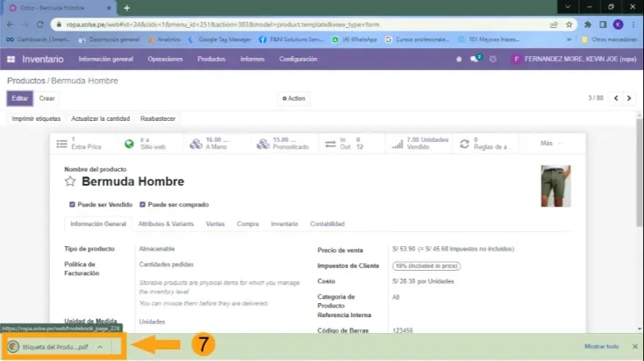Toggle the Puede ser comprado checkbox
Image resolution: width=644 pixels, height=361 pixels.
click(142, 205)
